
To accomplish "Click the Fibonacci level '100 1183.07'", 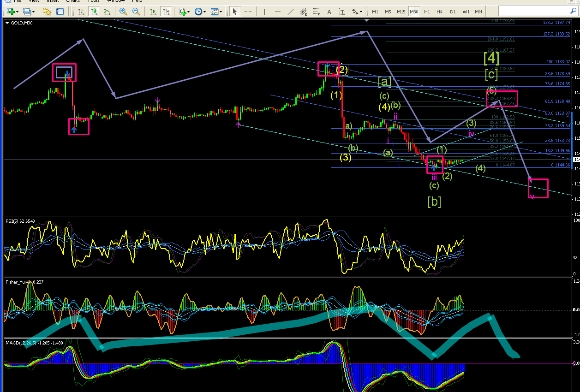I will [x=558, y=62].
